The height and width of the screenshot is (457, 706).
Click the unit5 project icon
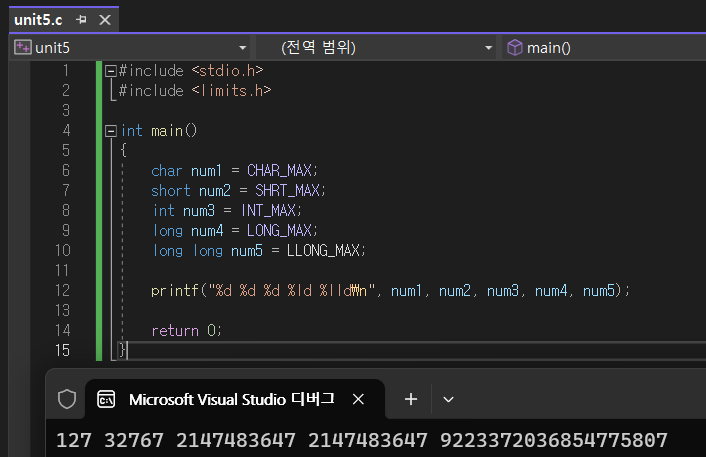coord(23,47)
